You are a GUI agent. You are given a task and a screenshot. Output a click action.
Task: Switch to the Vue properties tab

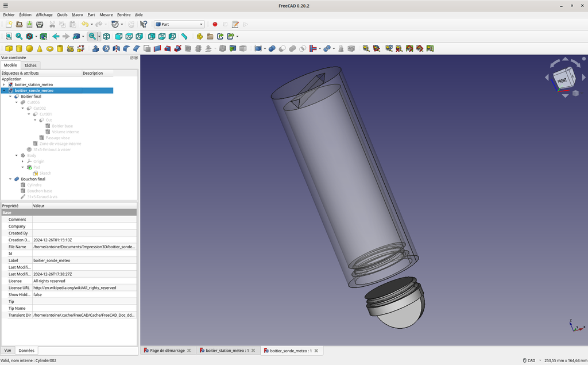7,350
